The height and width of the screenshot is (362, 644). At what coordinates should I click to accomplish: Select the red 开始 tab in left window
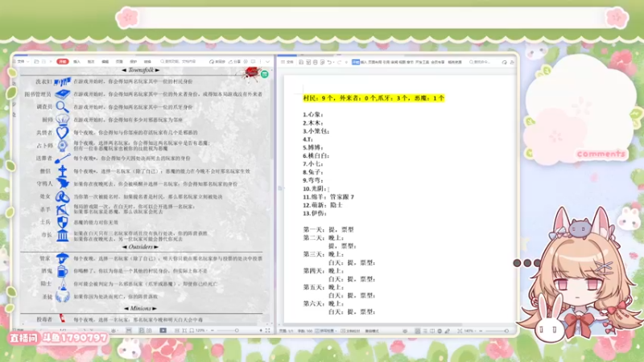coord(63,62)
